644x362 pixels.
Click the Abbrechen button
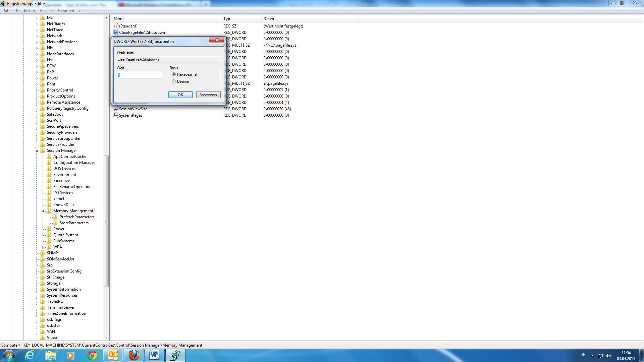208,95
